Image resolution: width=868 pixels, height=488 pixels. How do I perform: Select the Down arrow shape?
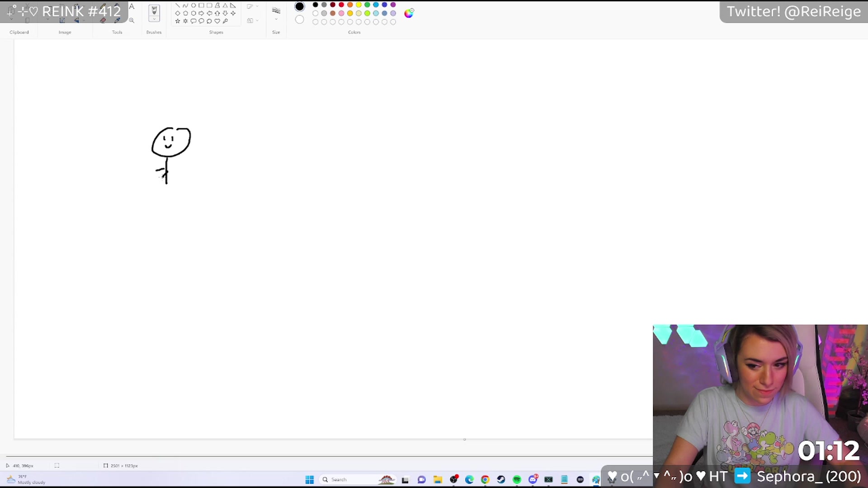225,13
